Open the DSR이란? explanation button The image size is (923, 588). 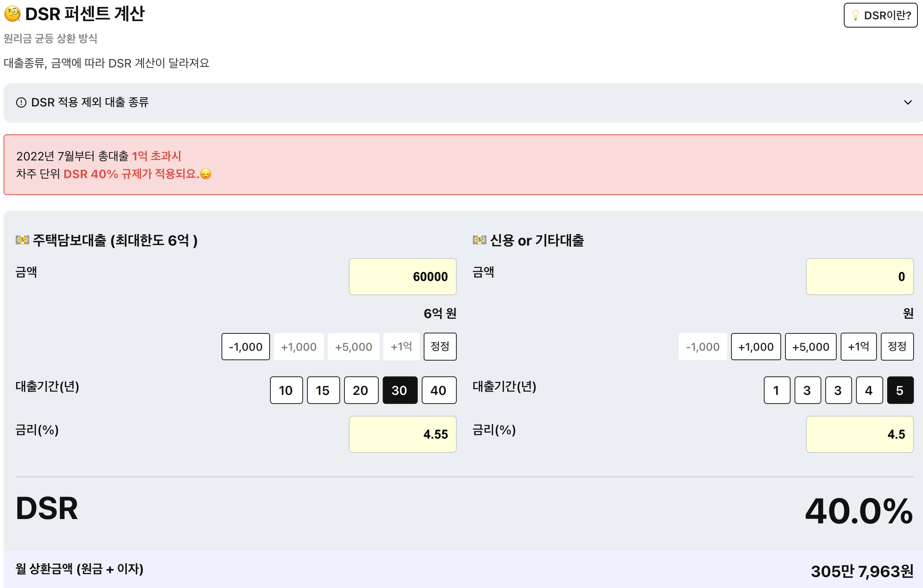coord(880,15)
